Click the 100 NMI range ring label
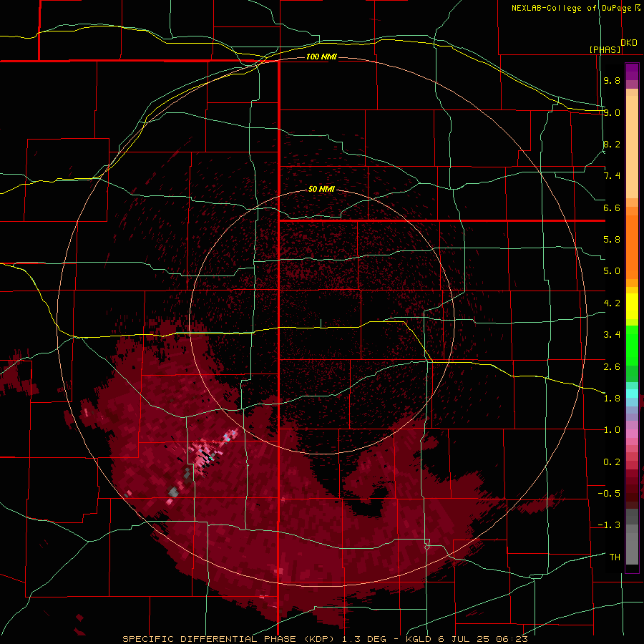Image resolution: width=644 pixels, height=644 pixels. click(x=321, y=57)
